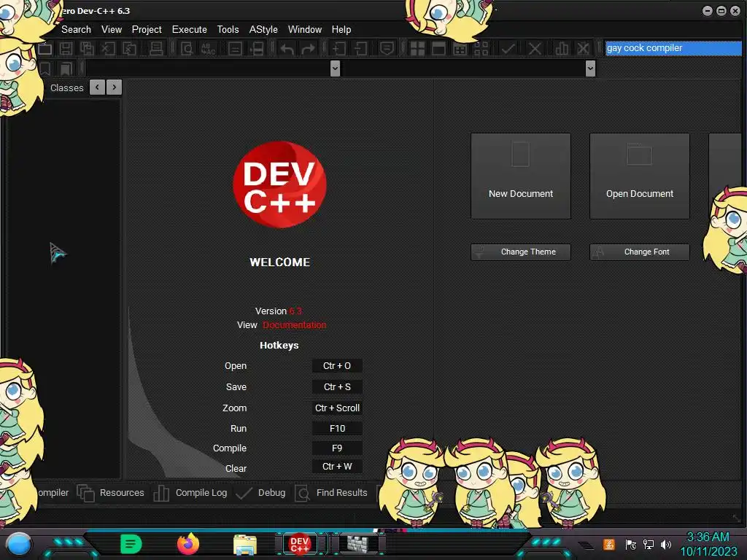Click the Undo arrow icon
Image resolution: width=747 pixels, height=560 pixels.
coord(287,49)
